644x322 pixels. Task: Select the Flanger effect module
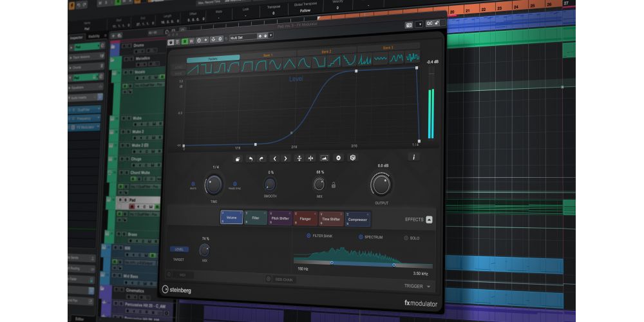click(305, 219)
